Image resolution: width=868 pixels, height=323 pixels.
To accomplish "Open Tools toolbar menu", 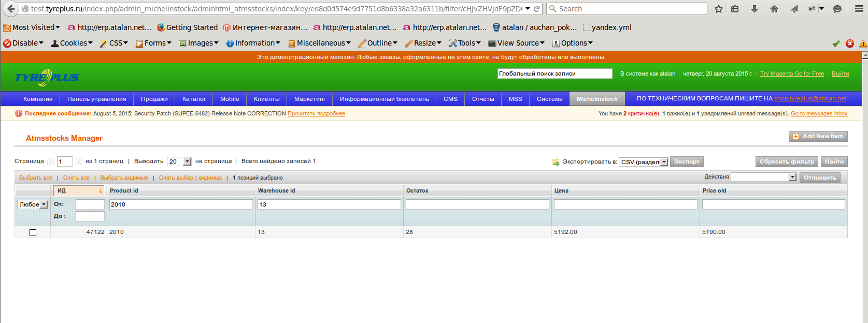I will pyautogui.click(x=465, y=43).
